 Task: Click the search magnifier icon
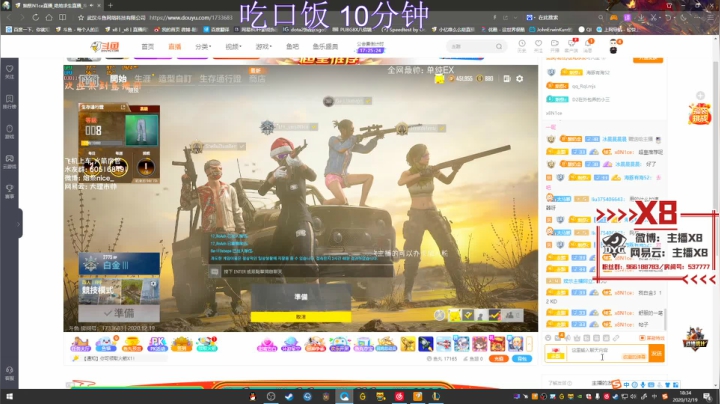coord(499,46)
